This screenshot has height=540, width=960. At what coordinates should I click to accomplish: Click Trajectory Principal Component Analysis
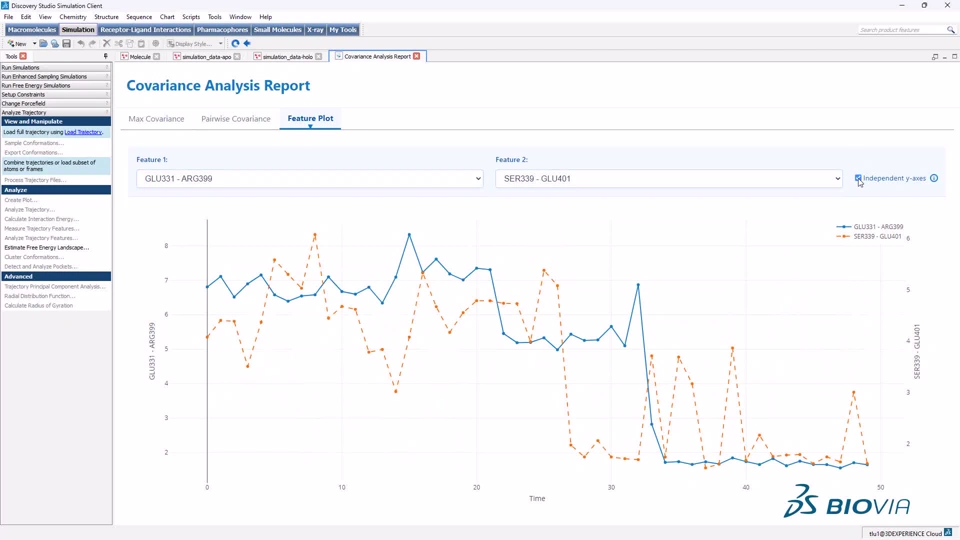point(55,287)
